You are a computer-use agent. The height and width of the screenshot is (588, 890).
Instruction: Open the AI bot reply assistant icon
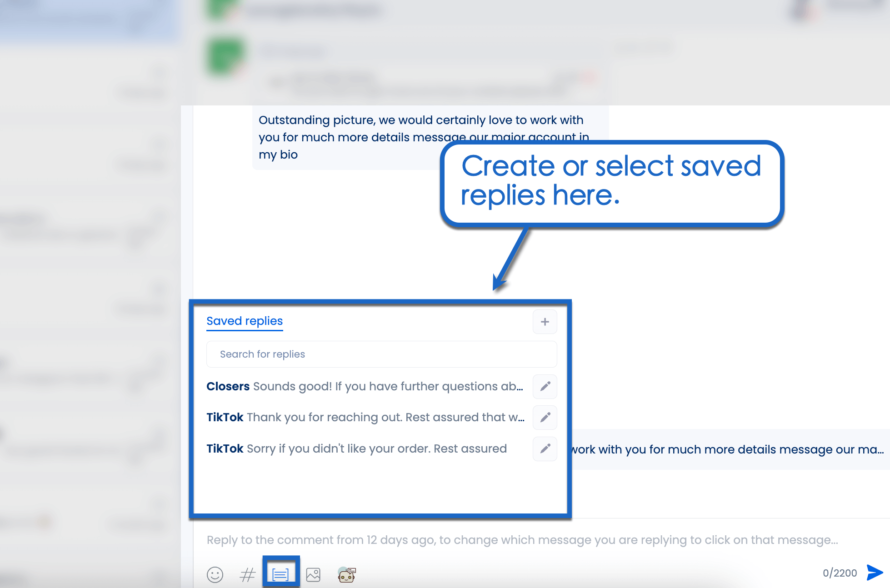click(346, 574)
